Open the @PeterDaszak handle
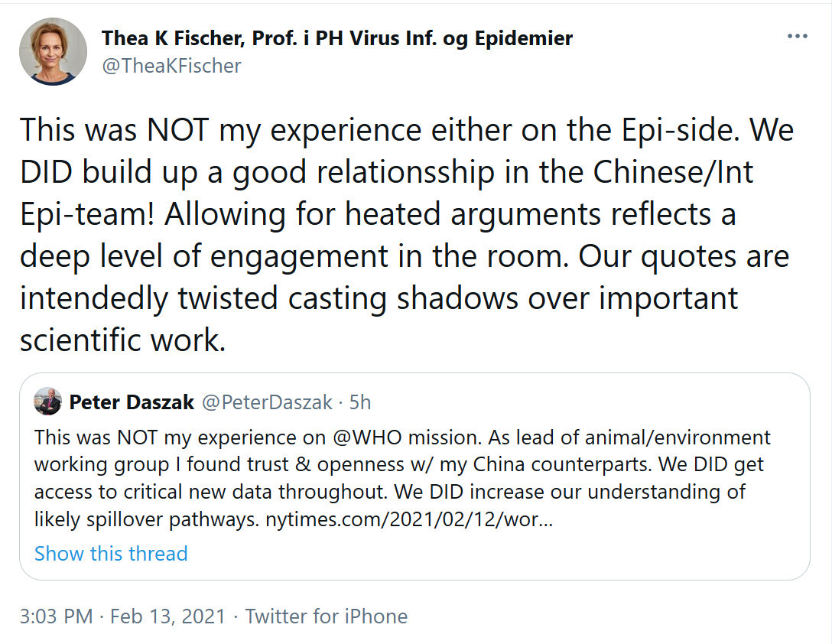The width and height of the screenshot is (832, 644). click(267, 402)
